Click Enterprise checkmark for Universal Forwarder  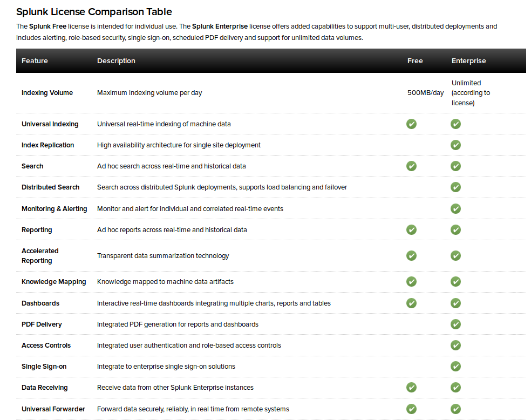(x=455, y=409)
